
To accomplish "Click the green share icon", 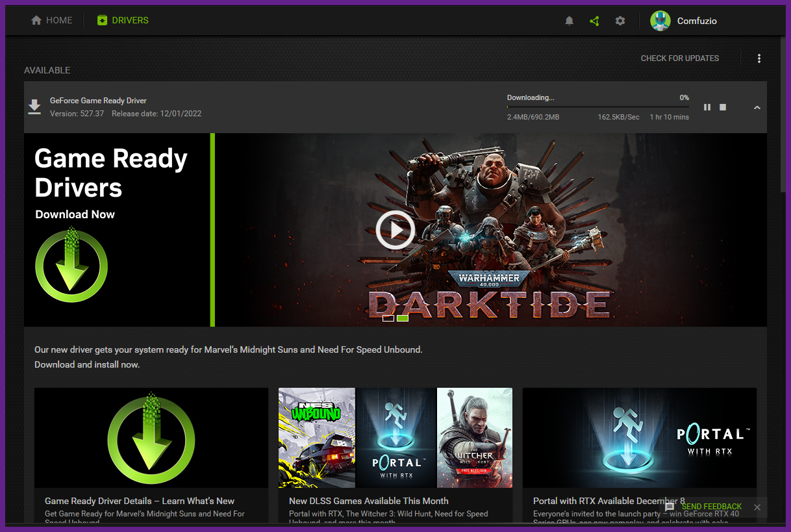I will tap(594, 21).
